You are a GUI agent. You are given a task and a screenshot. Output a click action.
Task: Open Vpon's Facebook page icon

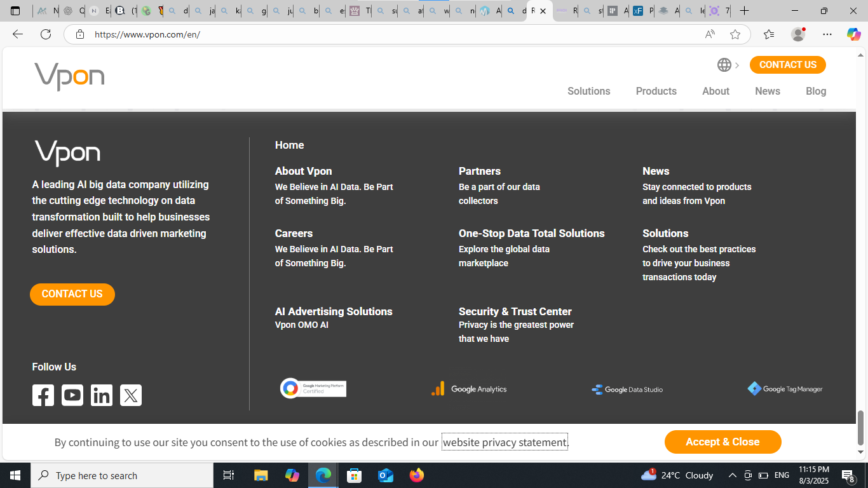[x=43, y=395]
